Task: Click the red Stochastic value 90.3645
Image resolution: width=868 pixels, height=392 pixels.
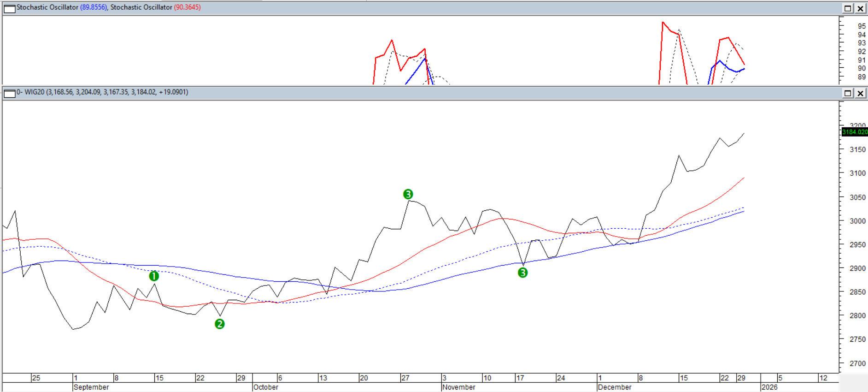Action: pyautogui.click(x=187, y=7)
